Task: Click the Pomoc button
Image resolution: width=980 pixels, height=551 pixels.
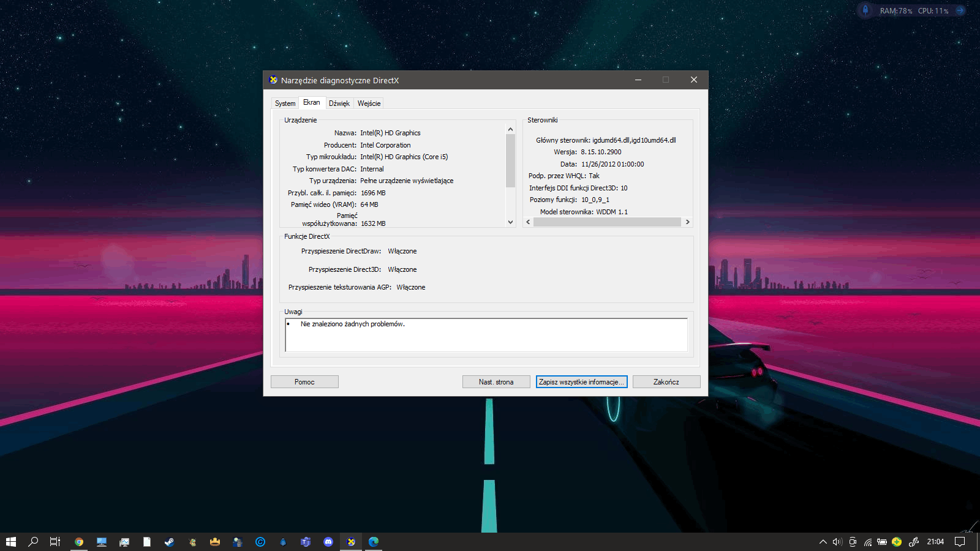Action: click(x=304, y=382)
